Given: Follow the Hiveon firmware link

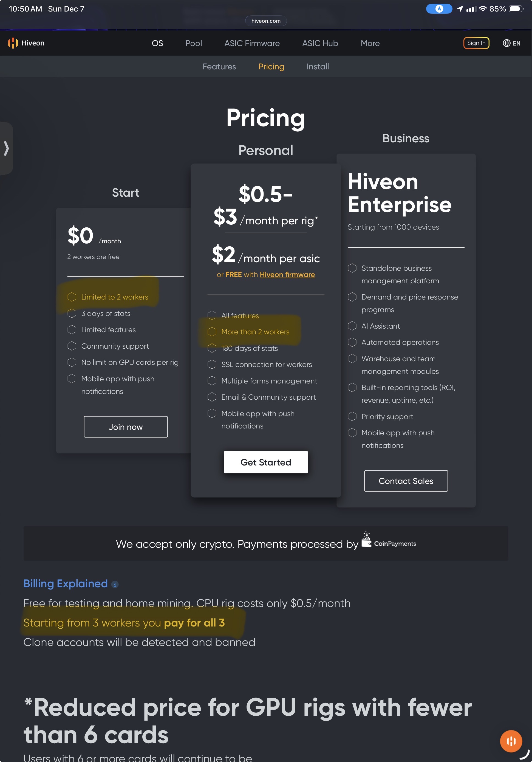Looking at the screenshot, I should click(x=287, y=275).
